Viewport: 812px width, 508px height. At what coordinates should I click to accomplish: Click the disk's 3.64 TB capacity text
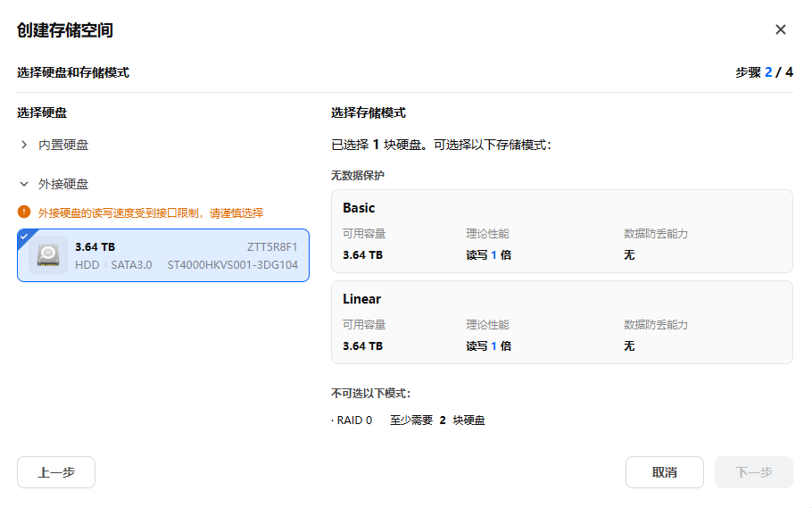[95, 246]
